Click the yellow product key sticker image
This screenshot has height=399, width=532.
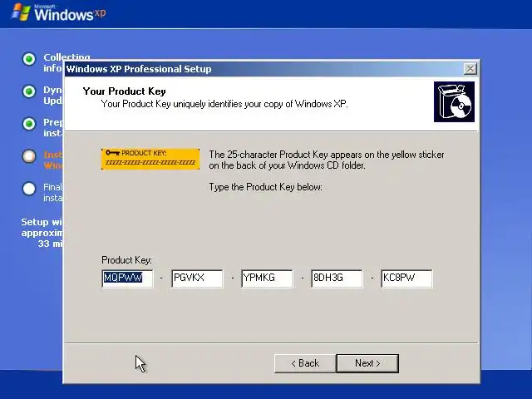150,159
